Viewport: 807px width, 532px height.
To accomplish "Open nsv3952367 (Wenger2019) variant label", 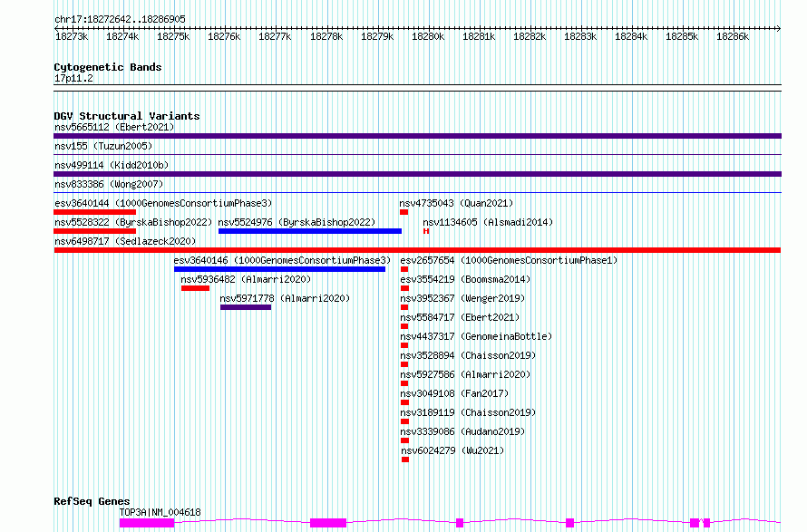I will coord(462,298).
